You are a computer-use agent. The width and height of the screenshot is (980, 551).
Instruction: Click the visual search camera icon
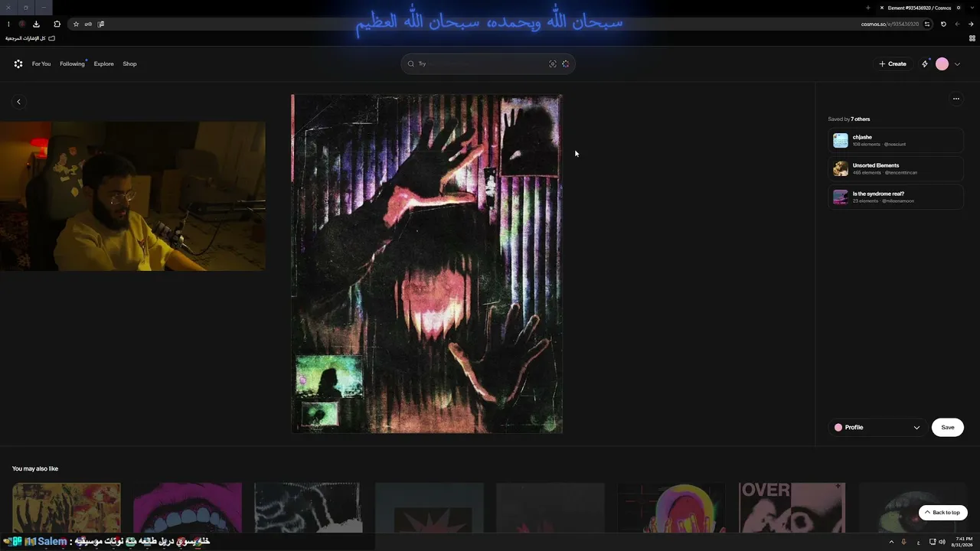(553, 64)
